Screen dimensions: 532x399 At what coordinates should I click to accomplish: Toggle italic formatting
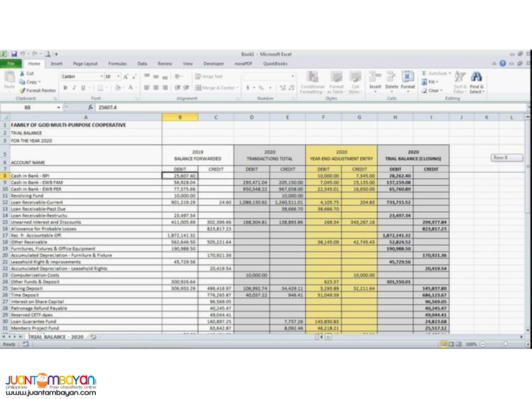pos(73,88)
